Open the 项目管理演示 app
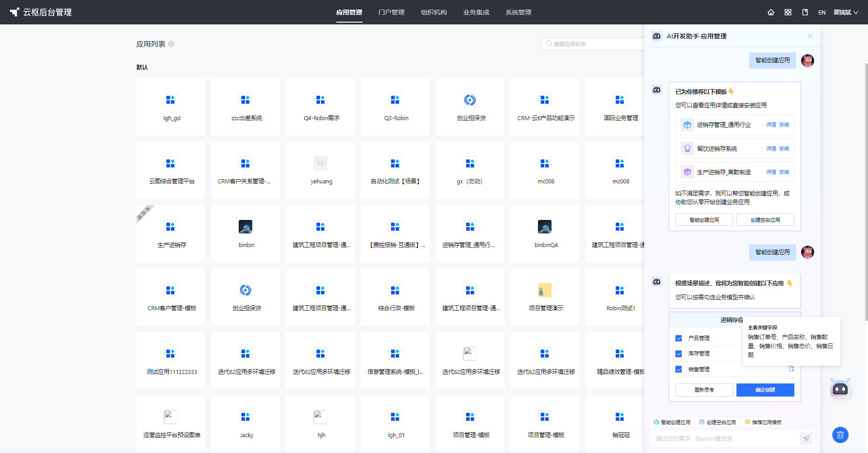The height and width of the screenshot is (453, 868). pyautogui.click(x=545, y=297)
